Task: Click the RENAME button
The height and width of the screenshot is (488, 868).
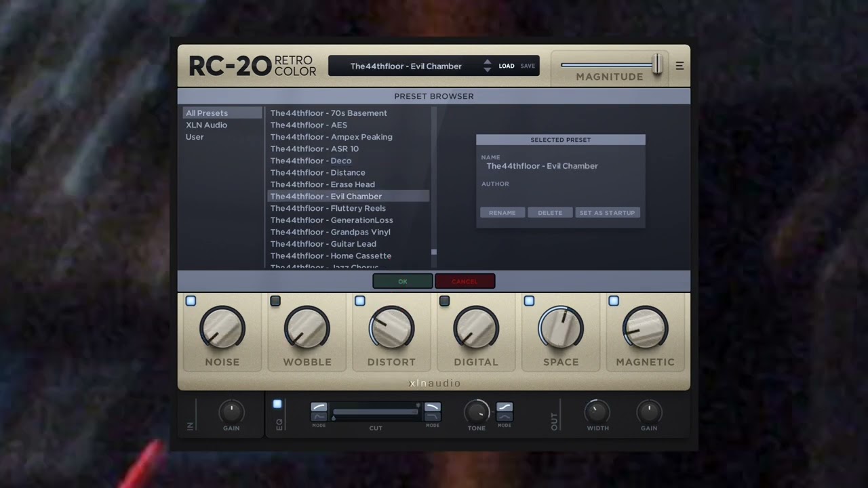Action: [502, 213]
